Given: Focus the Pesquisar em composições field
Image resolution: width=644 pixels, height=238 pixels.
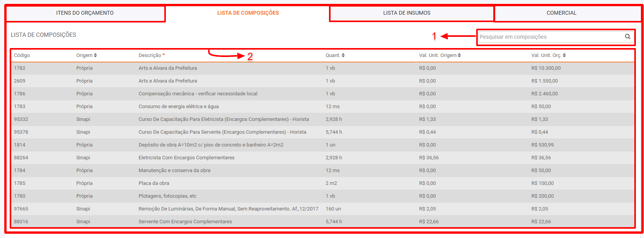Looking at the screenshot, I should (x=550, y=37).
